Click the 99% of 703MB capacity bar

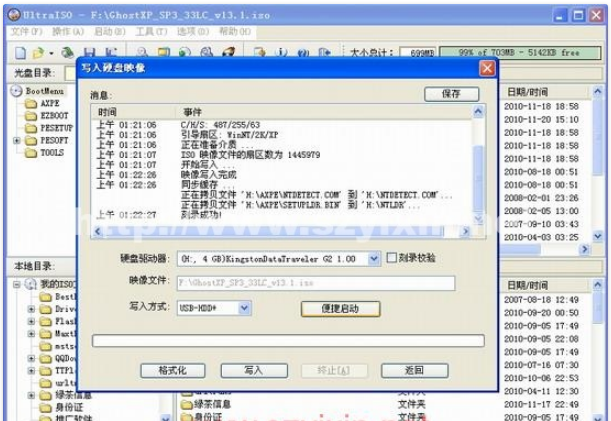click(x=520, y=53)
